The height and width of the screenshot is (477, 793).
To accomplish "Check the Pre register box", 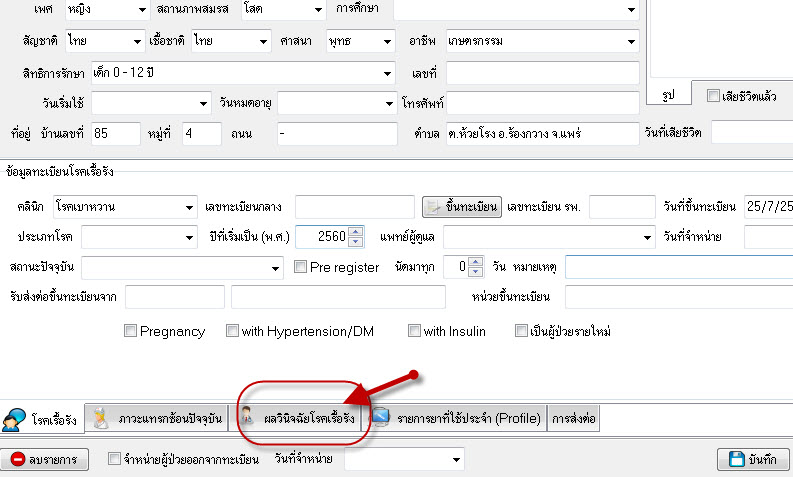I will tap(301, 267).
